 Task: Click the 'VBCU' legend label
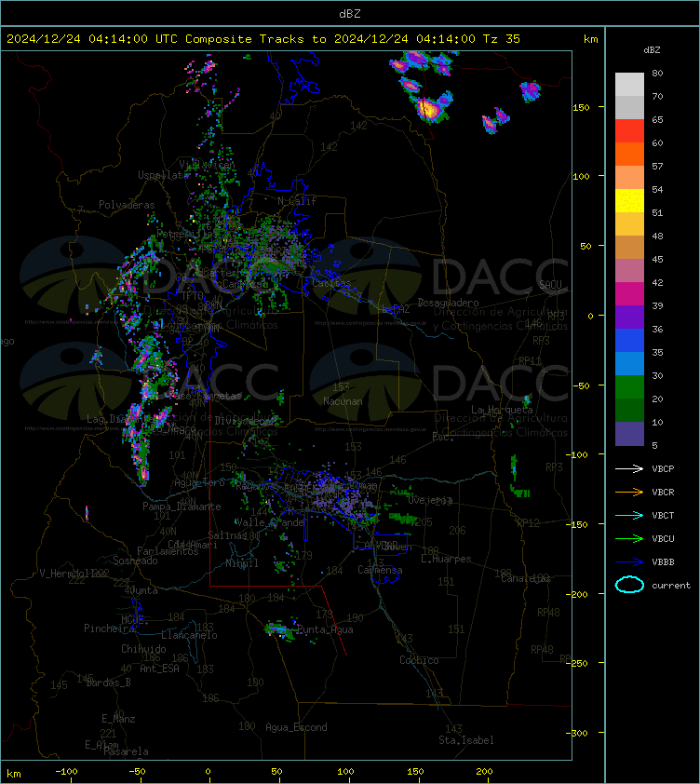point(663,539)
